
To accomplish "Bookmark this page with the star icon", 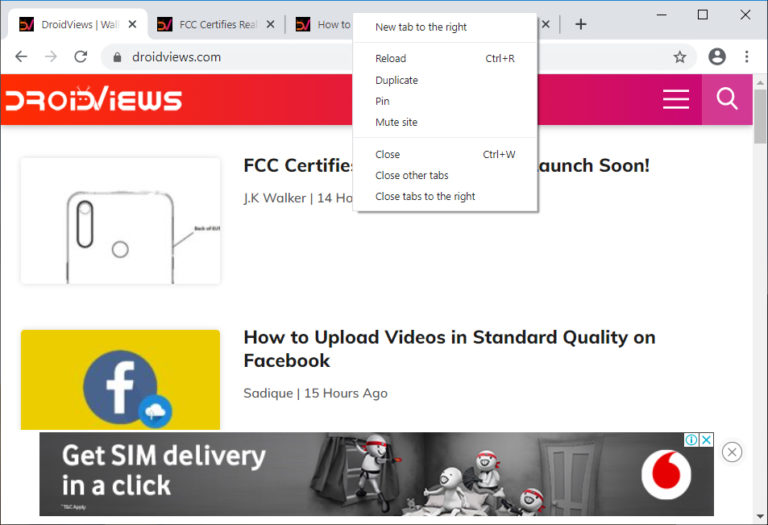I will [x=680, y=57].
